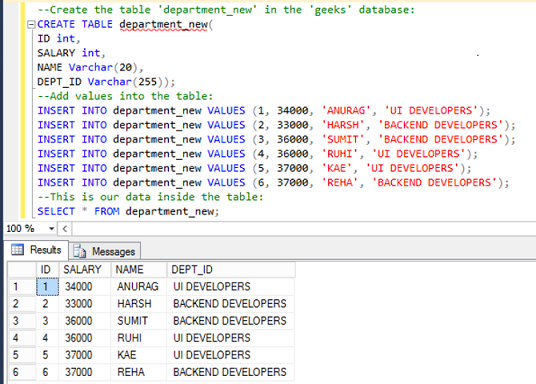
Task: Click the NAME Varchar(20) definition line
Action: tap(90, 67)
